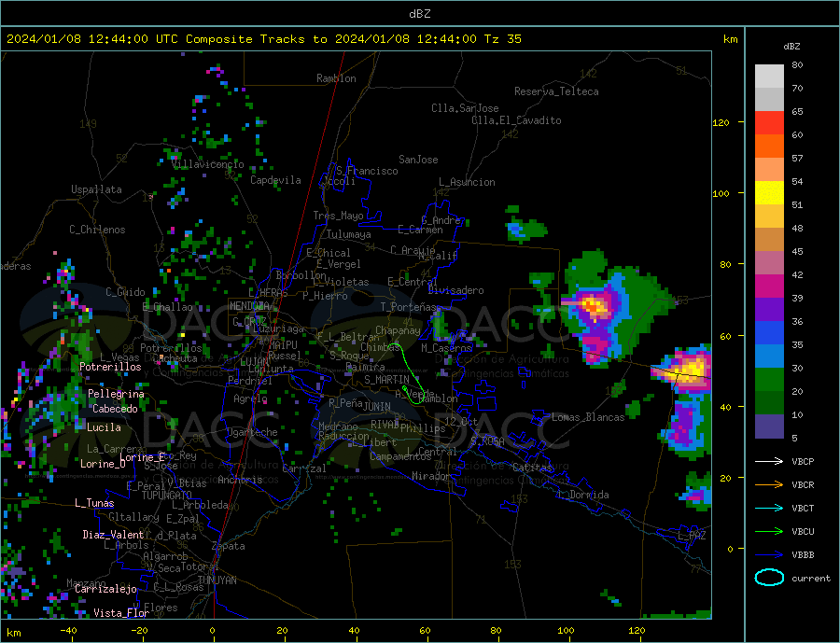Select the 65 dBZ red color swatch

[x=769, y=122]
